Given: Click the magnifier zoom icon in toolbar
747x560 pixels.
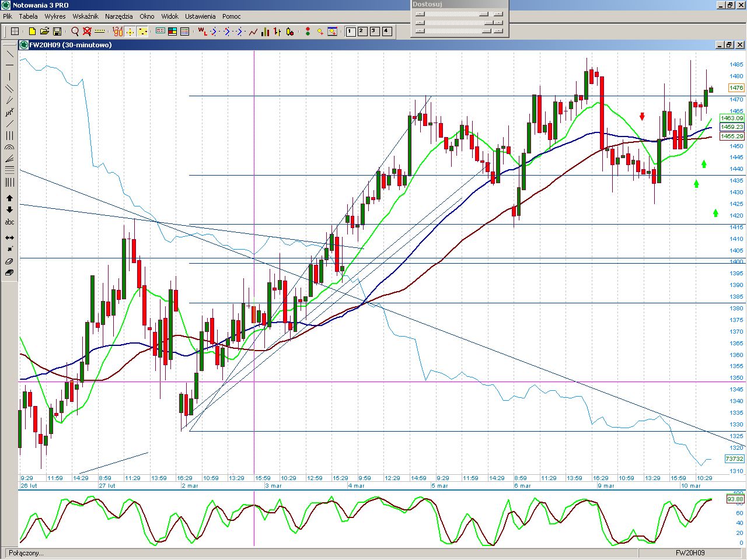Looking at the screenshot, I should point(75,32).
